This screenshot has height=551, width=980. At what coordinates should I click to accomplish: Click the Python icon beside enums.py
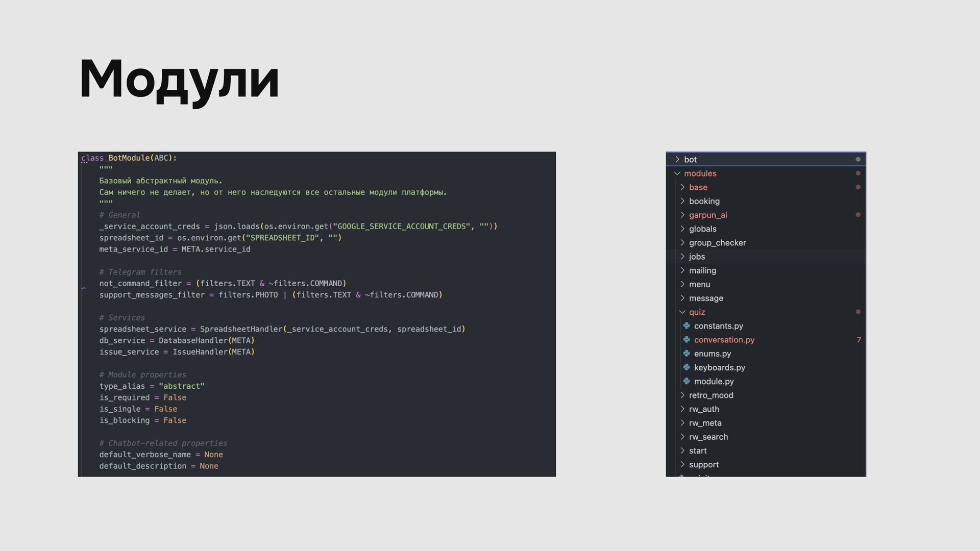(x=687, y=354)
